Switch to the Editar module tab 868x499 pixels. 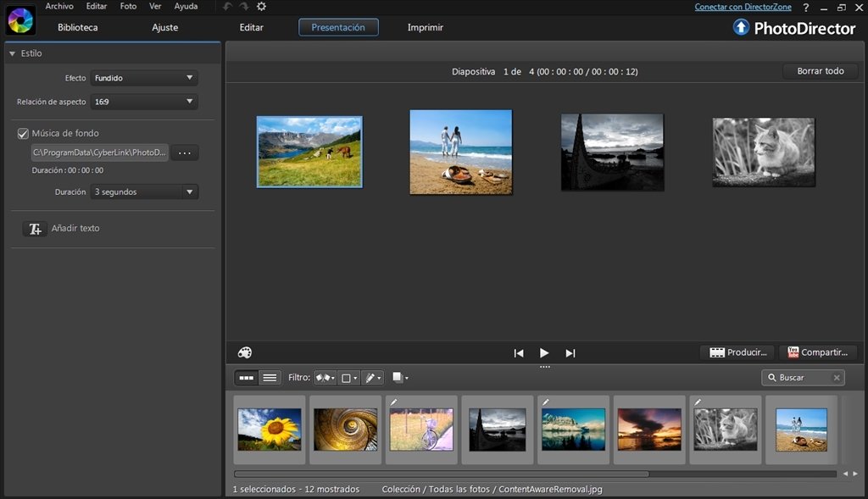tap(251, 27)
